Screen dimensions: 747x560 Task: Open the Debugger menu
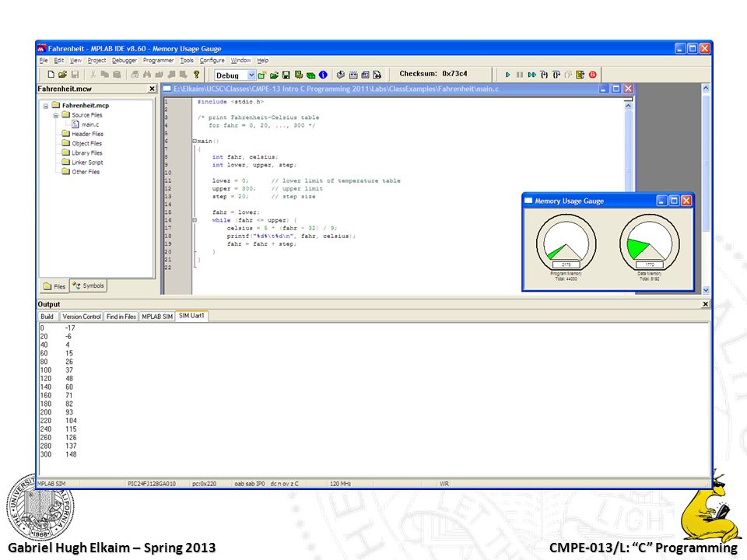(x=124, y=61)
